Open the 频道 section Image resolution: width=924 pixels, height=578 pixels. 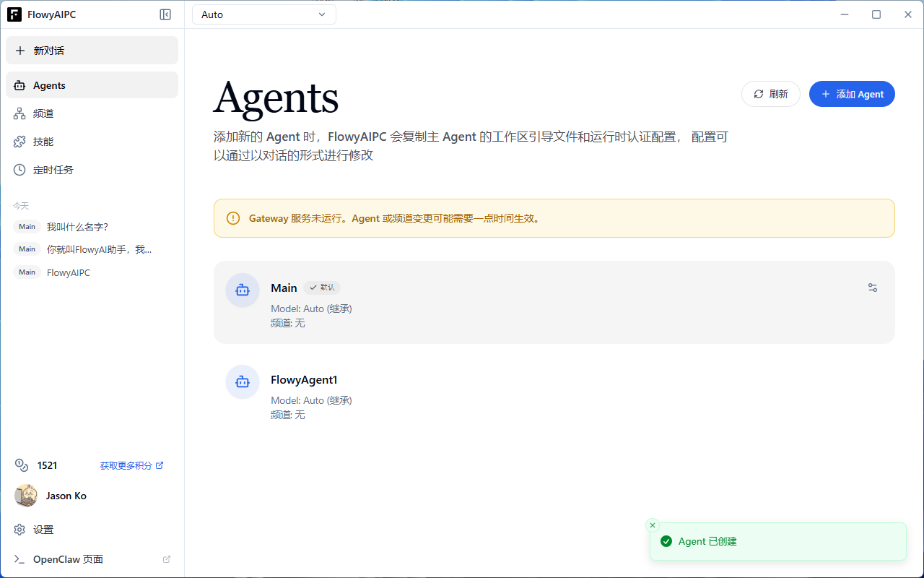[92, 113]
